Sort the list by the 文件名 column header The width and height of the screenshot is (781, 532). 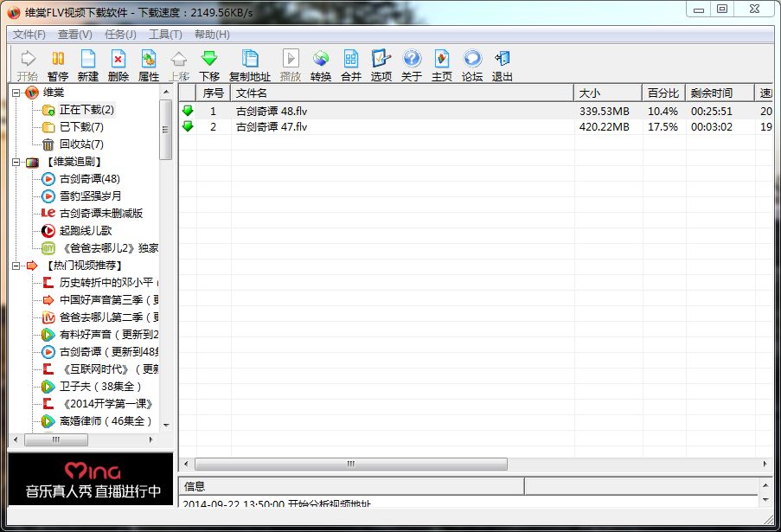point(402,93)
